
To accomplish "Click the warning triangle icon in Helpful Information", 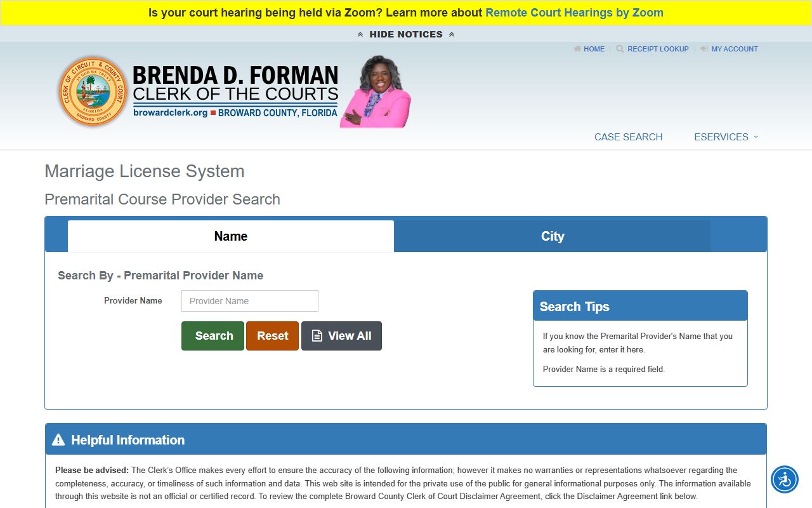I will [58, 440].
